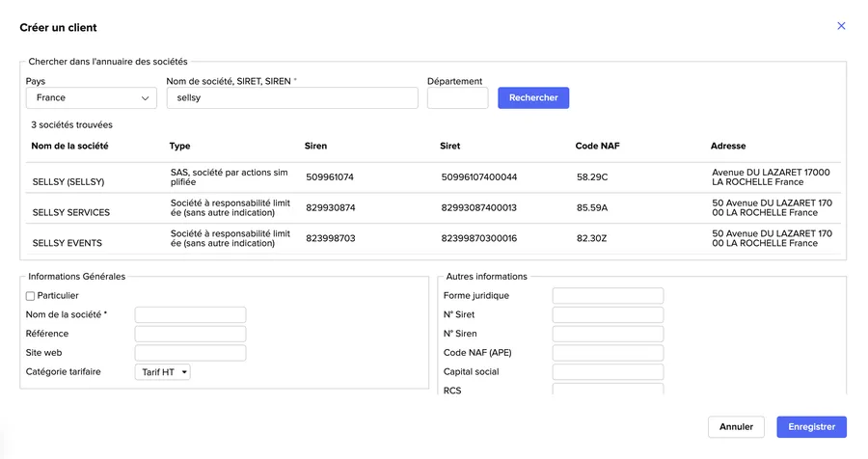
Task: Click the Annuler button
Action: (736, 427)
